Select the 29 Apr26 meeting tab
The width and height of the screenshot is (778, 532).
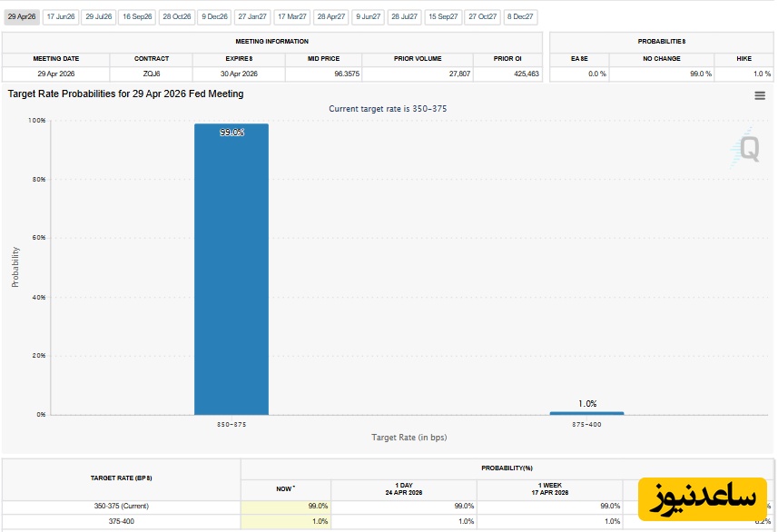(21, 16)
